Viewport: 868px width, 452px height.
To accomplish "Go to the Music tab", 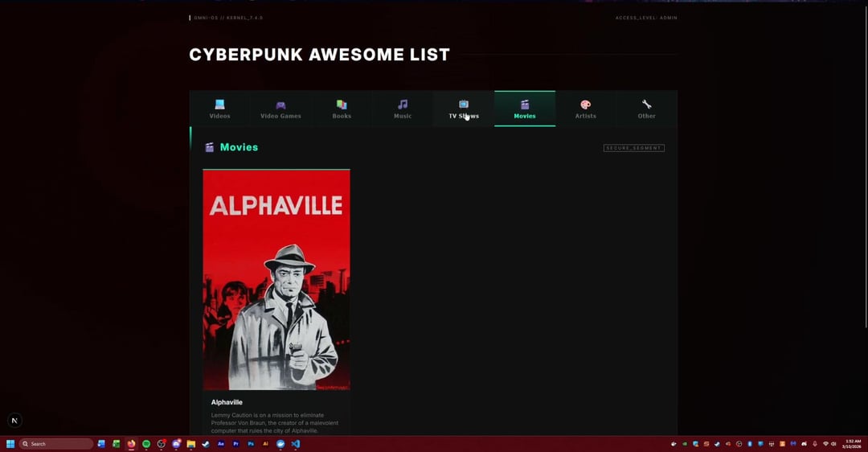I will [x=403, y=109].
